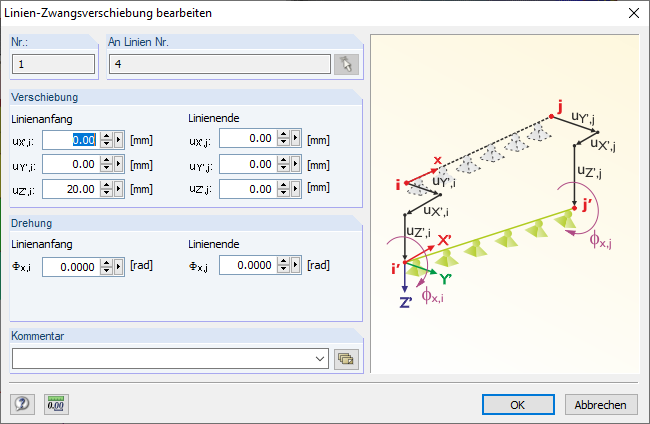This screenshot has width=650, height=424.
Task: Decrease Φx,j rotation with spinner down arrow
Action: (284, 269)
